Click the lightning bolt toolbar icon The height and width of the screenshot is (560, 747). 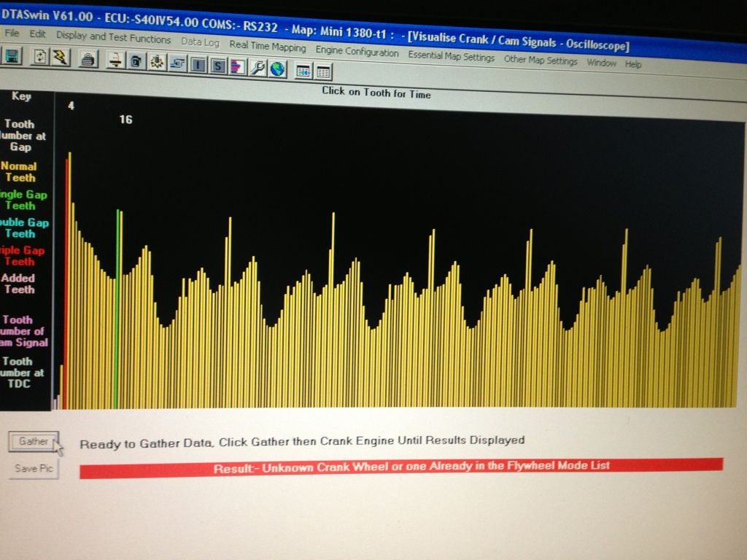(60, 58)
